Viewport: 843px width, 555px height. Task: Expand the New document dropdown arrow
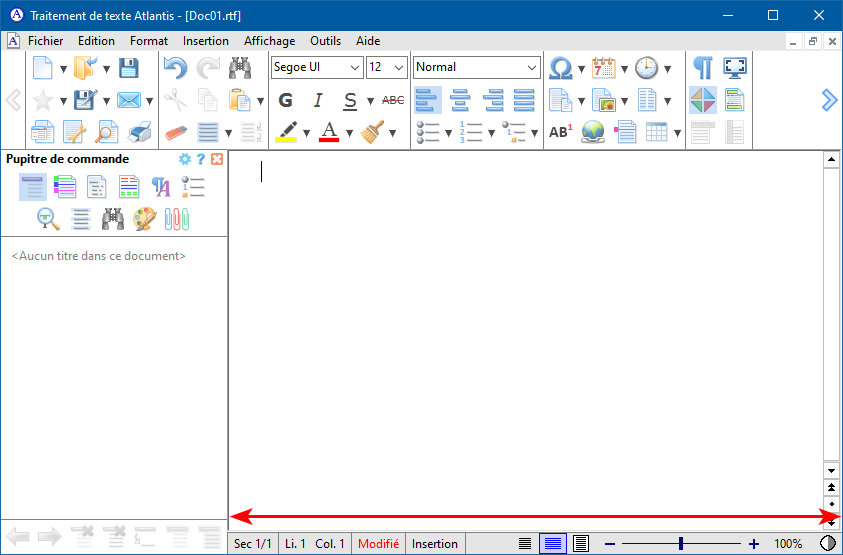coord(63,69)
